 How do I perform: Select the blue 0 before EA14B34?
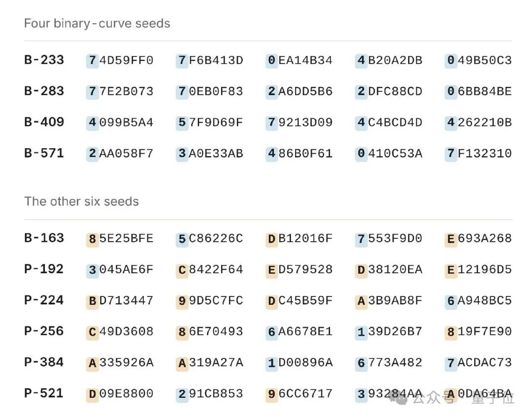[x=271, y=61]
